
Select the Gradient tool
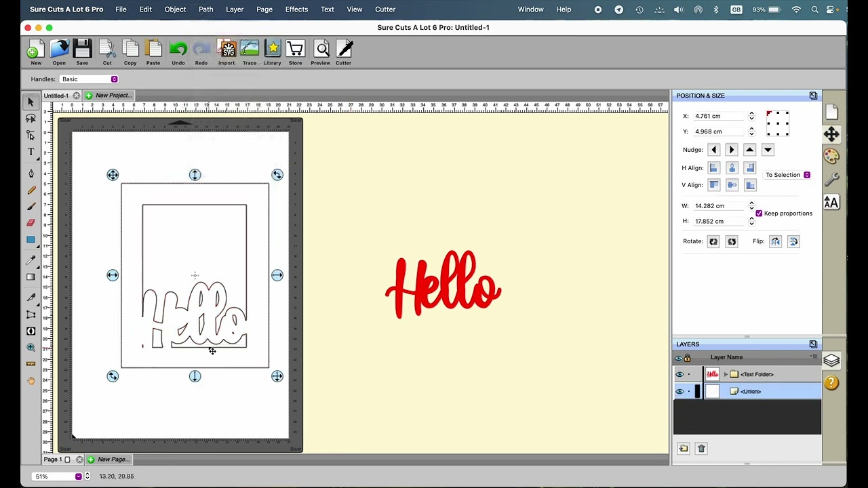click(31, 277)
